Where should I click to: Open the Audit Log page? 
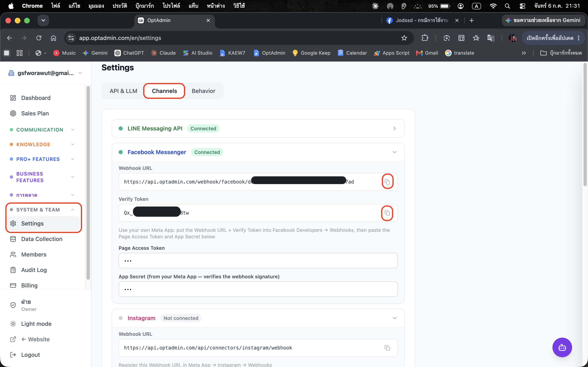pyautogui.click(x=34, y=270)
